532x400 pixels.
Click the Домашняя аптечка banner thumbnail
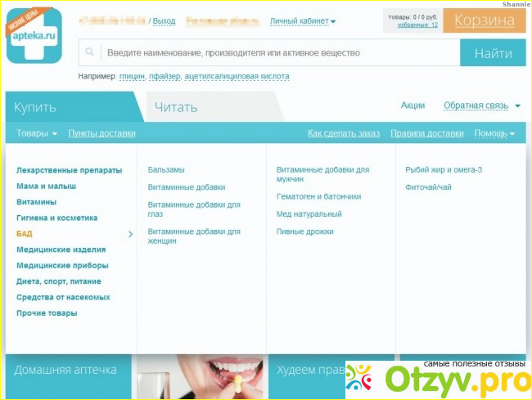tap(65, 371)
